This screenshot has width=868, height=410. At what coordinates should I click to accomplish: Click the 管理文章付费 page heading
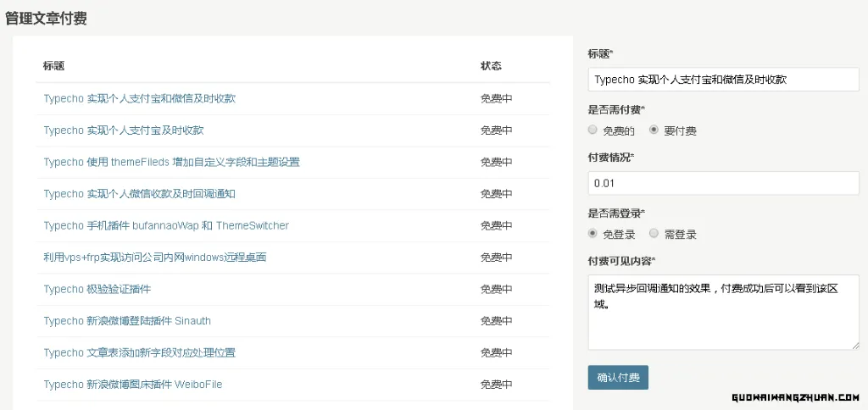(x=46, y=19)
